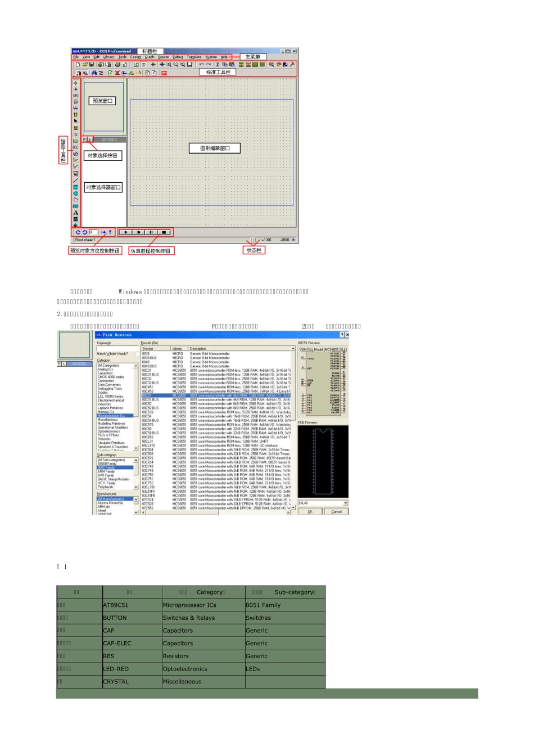Click the Zoom Out magnifier icon
This screenshot has width=534, height=756.
(175, 64)
